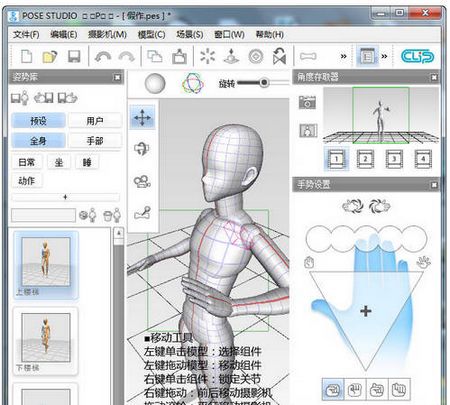Screen dimensions: 450x405
Task: Click the circular target toolbar icon
Action: pyautogui.click(x=256, y=56)
